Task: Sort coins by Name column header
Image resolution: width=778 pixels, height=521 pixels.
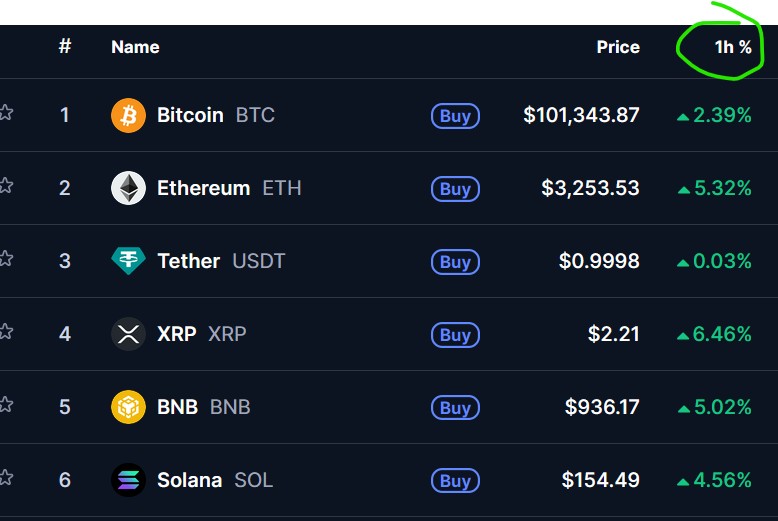Action: coord(135,47)
